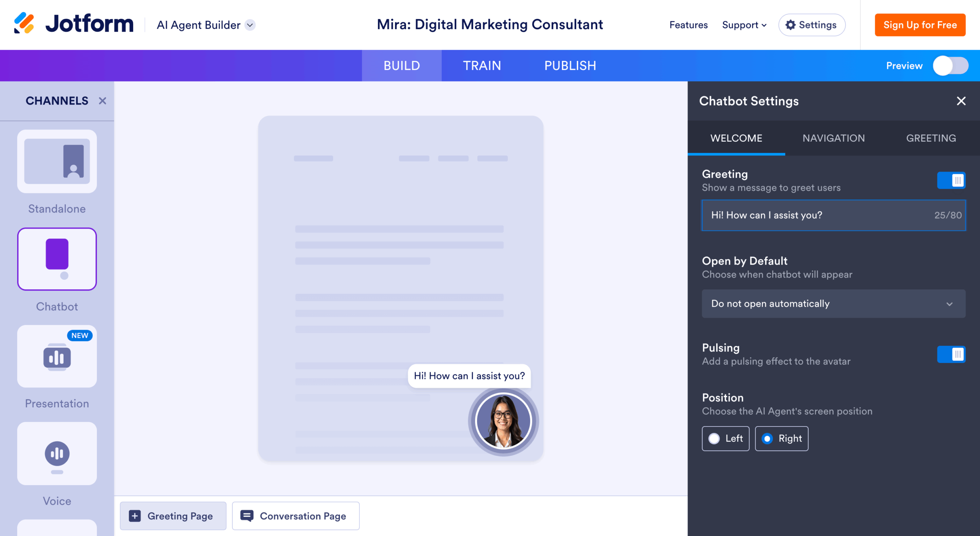Image resolution: width=980 pixels, height=536 pixels.
Task: Select the Standalone channel icon
Action: pos(57,161)
